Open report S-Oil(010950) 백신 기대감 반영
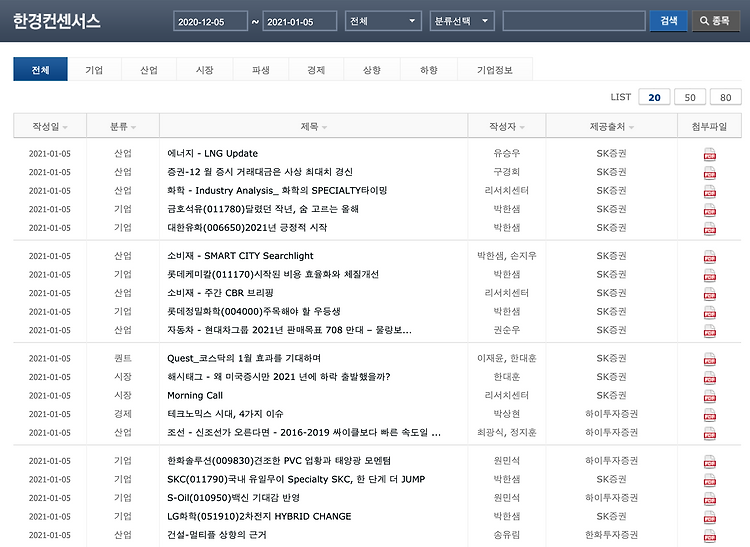750x547 pixels. [233, 498]
